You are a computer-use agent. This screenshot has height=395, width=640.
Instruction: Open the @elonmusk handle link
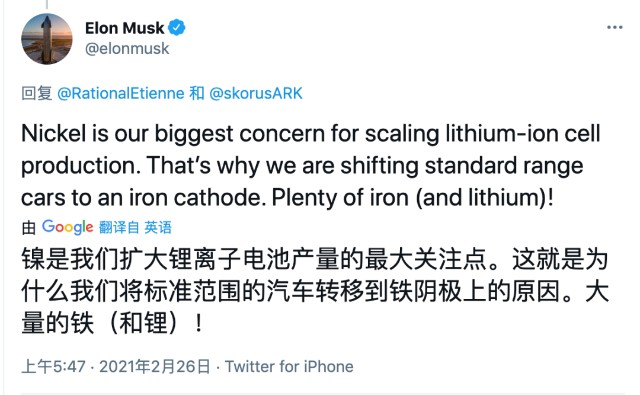(127, 49)
